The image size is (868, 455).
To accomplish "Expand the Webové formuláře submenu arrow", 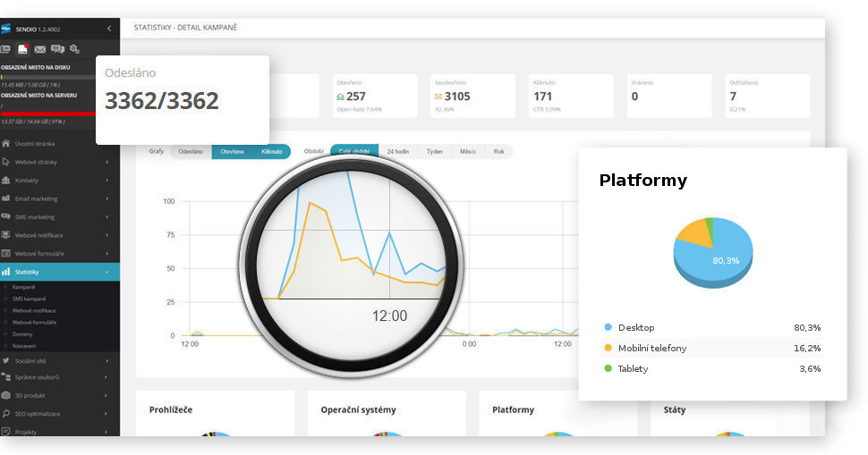I will (x=106, y=253).
